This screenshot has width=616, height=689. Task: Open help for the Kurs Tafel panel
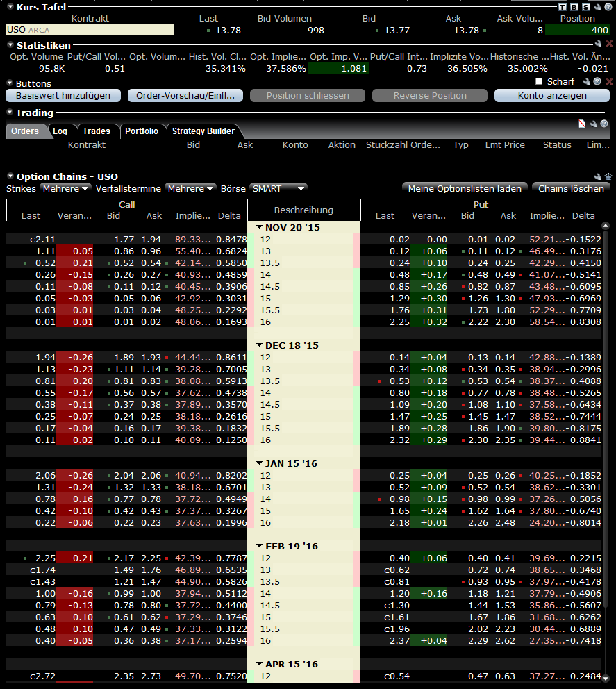pos(608,6)
